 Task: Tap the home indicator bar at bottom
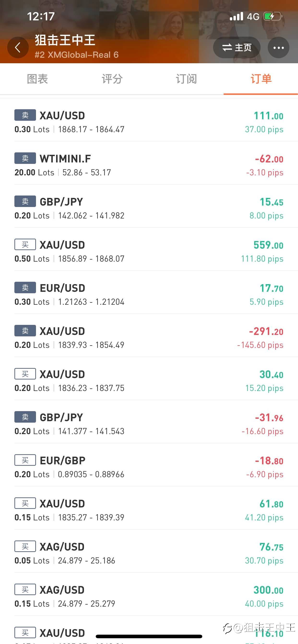pos(149,636)
